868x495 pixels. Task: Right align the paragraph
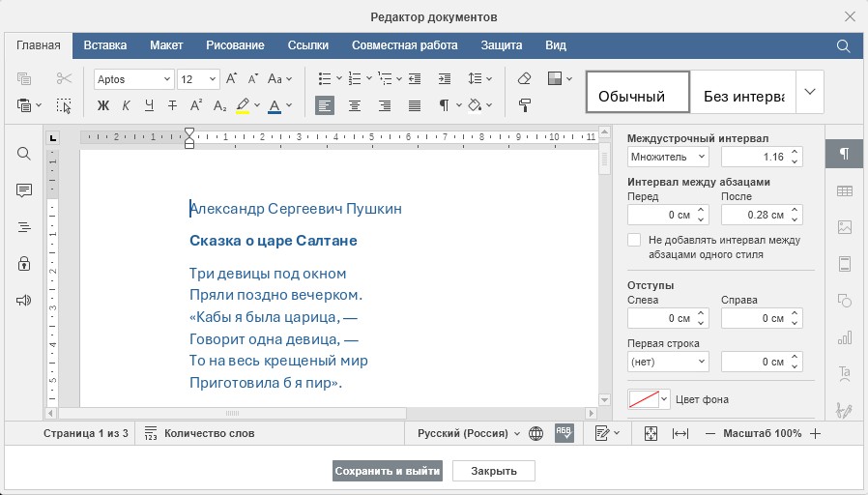[x=385, y=105]
